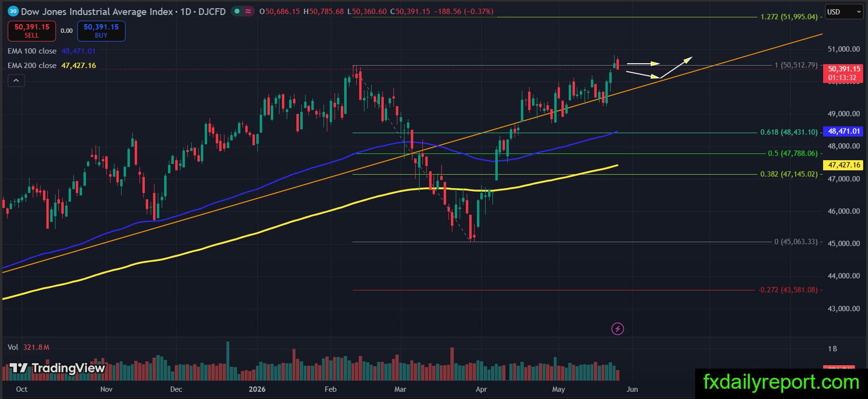Click the 43,000.00 price axis label
868x399 pixels.
[x=843, y=309]
